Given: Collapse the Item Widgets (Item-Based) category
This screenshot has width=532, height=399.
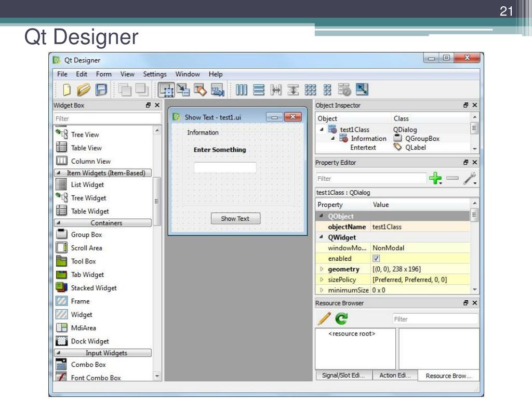Looking at the screenshot, I should point(58,172).
